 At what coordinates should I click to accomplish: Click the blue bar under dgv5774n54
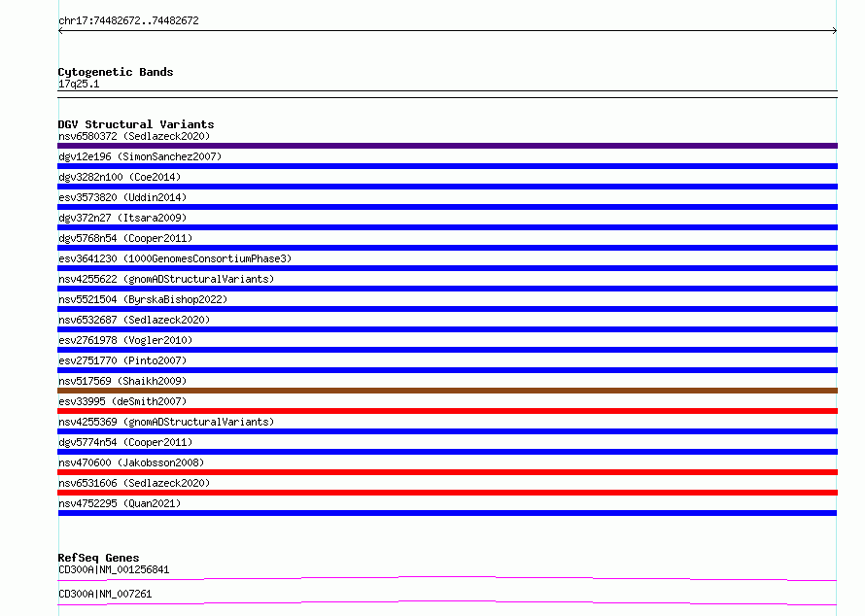click(447, 452)
